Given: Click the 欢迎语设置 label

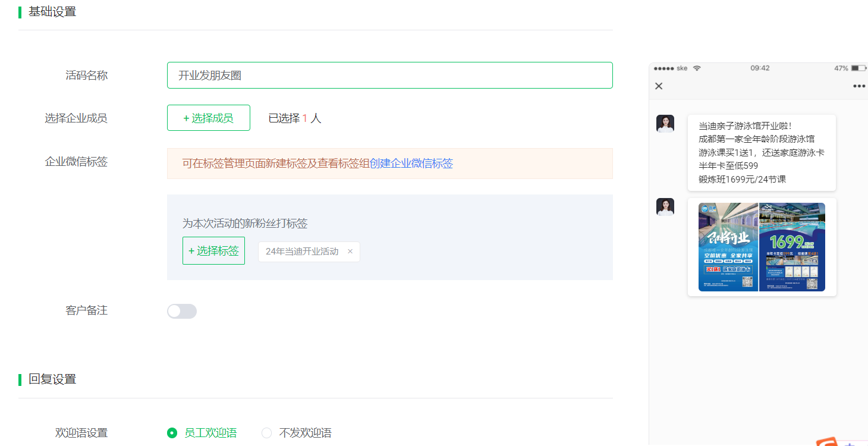Looking at the screenshot, I should [x=81, y=433].
